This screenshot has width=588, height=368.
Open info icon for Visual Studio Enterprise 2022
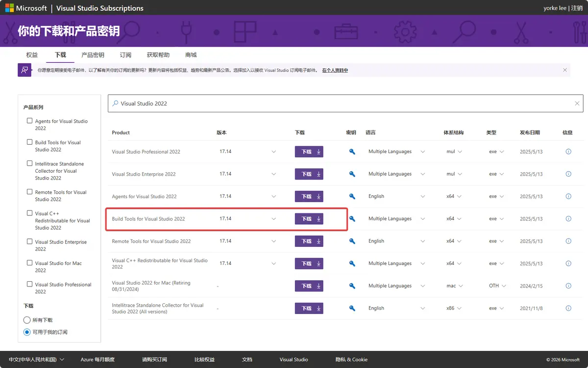pyautogui.click(x=568, y=174)
